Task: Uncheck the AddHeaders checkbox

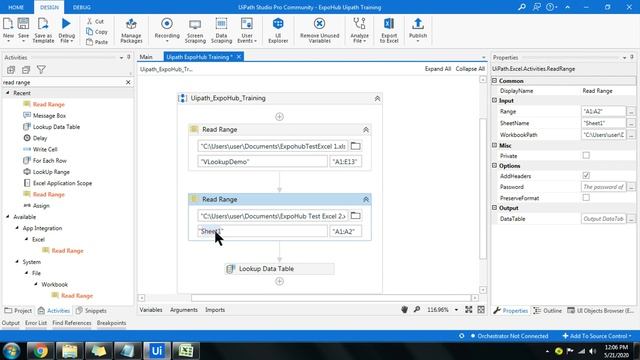Action: click(x=586, y=176)
